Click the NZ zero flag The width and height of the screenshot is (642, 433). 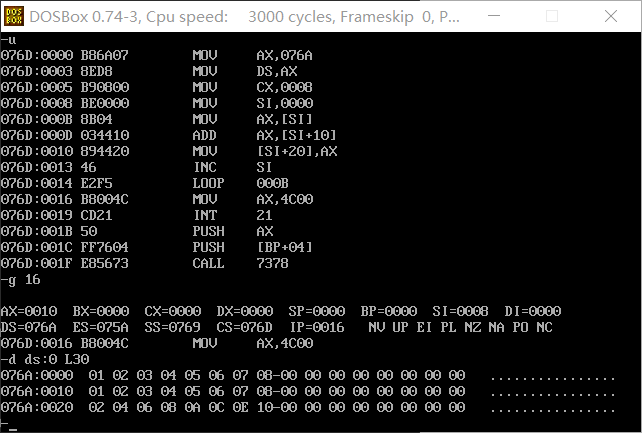pyautogui.click(x=473, y=327)
